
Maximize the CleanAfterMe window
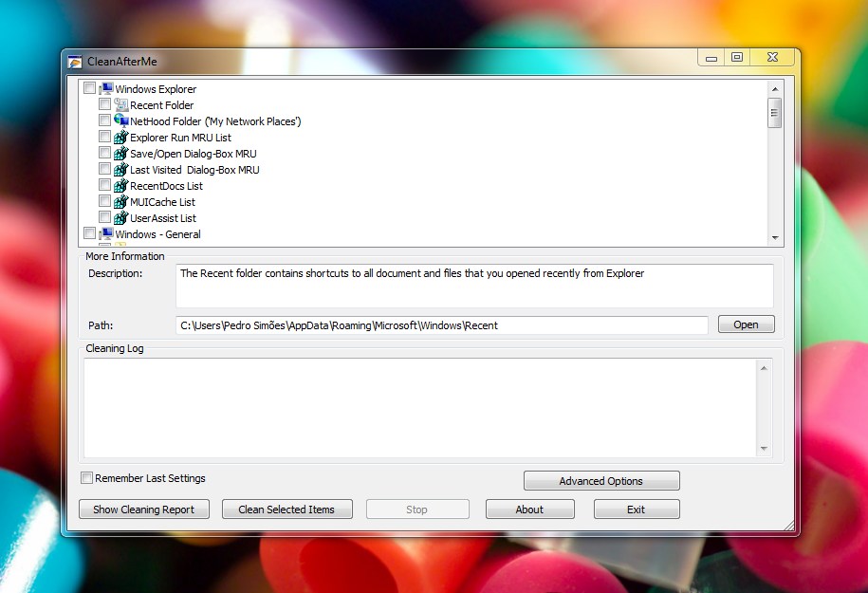coord(737,57)
